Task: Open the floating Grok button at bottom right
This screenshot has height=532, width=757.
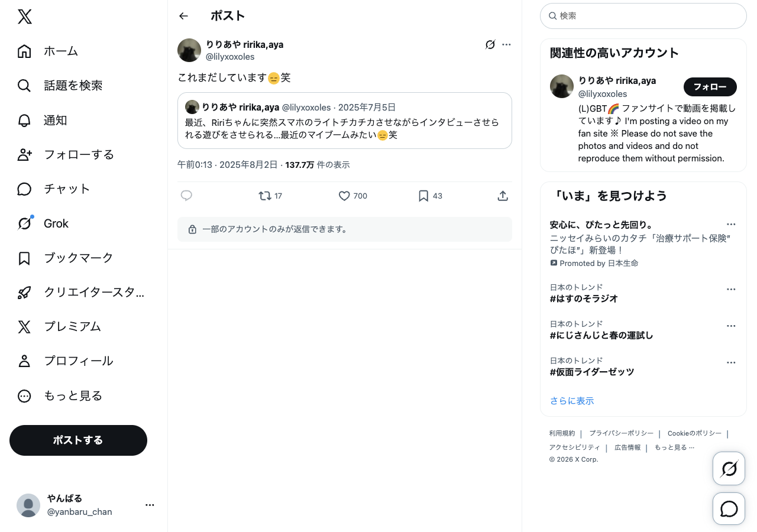Action: tap(729, 469)
